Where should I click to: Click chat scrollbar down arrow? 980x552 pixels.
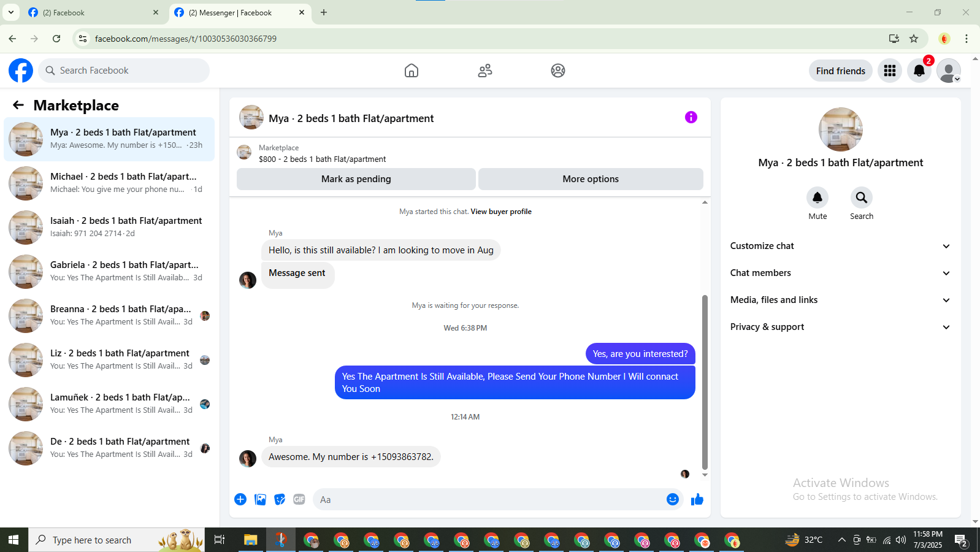[x=705, y=475]
